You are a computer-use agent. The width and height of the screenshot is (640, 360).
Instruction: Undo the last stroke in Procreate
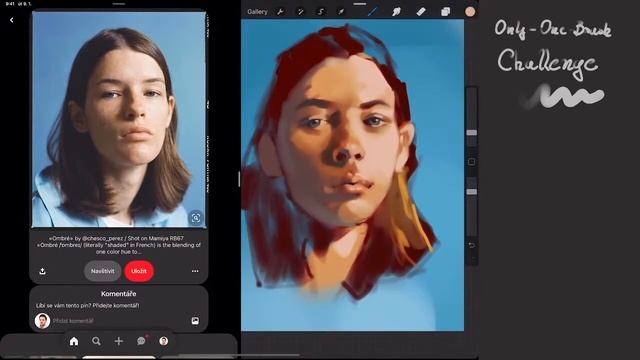[x=471, y=245]
